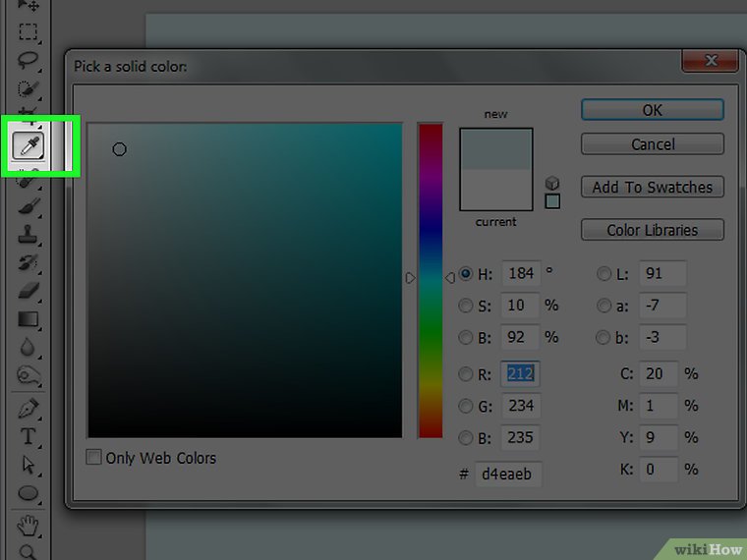The width and height of the screenshot is (747, 560).
Task: Select the Pen tool
Action: 28,407
